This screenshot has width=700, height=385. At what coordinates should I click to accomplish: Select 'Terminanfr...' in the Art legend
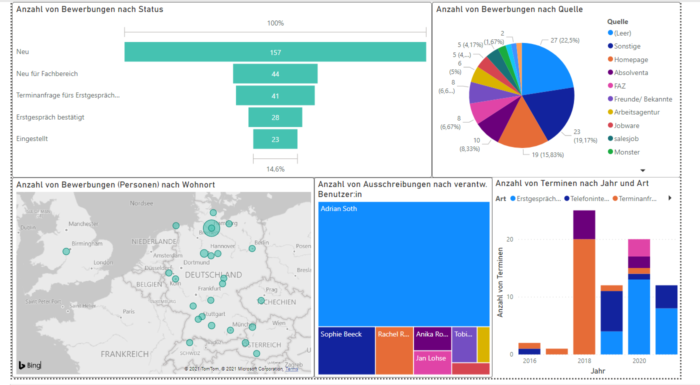634,199
